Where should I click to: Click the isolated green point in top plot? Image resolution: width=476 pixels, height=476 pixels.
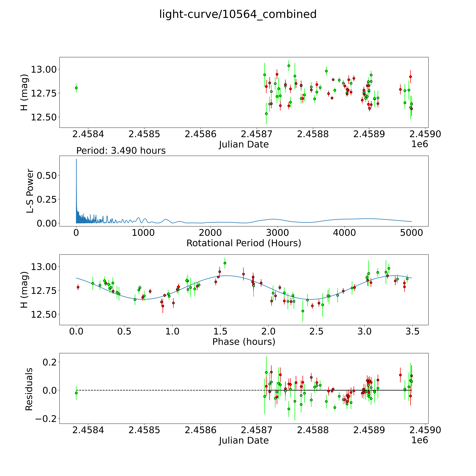76,88
